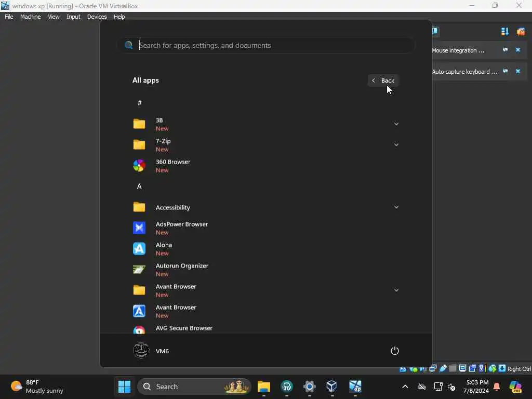Open File Explorer from the taskbar
Screen dimensions: 532x399
263,387
